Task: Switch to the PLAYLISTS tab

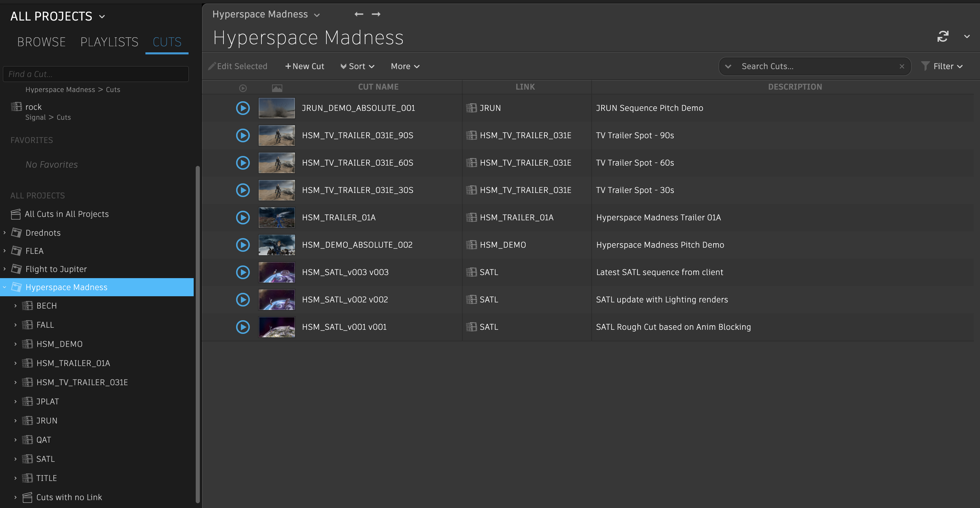Action: (x=109, y=42)
